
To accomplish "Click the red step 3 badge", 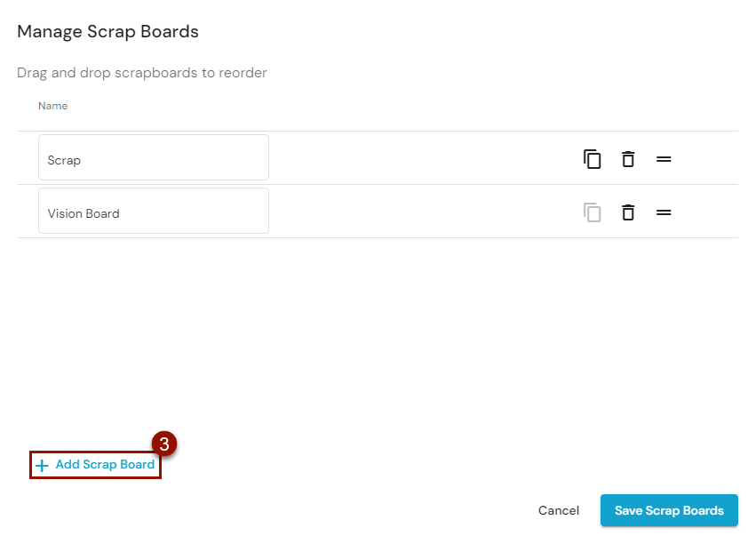I will pos(164,444).
